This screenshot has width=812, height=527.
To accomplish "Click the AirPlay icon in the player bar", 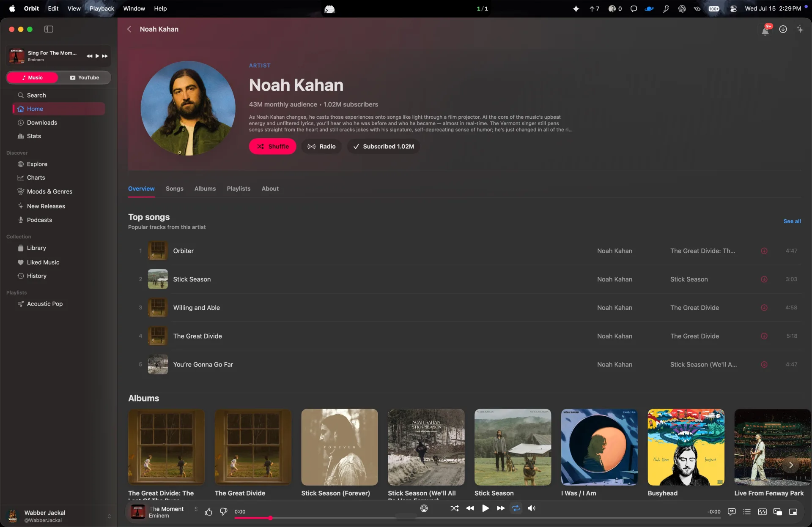I will (424, 508).
